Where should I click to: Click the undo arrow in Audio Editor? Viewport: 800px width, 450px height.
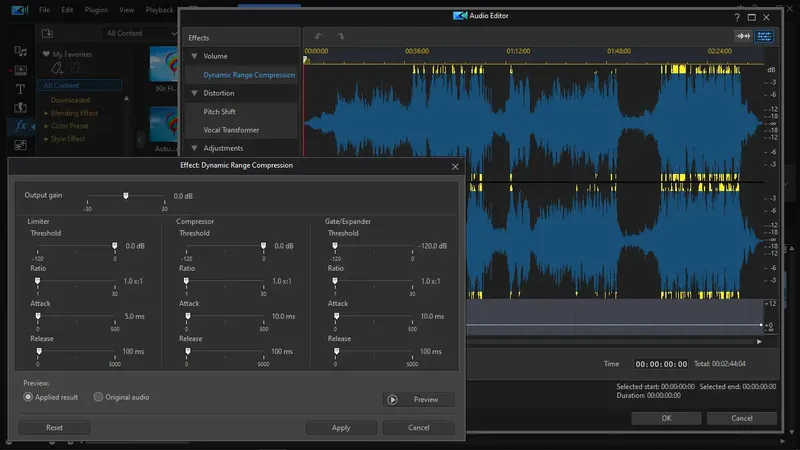point(319,36)
